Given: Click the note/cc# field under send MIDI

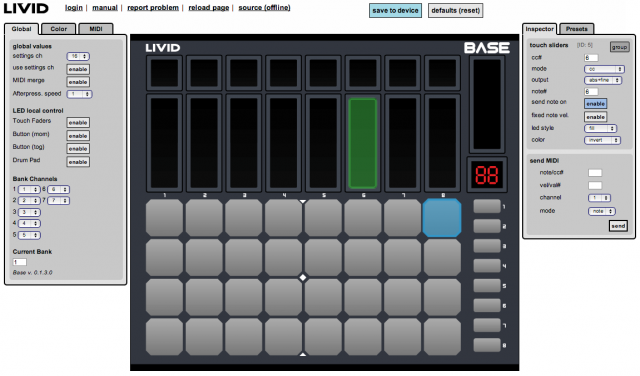Looking at the screenshot, I should pyautogui.click(x=595, y=173).
